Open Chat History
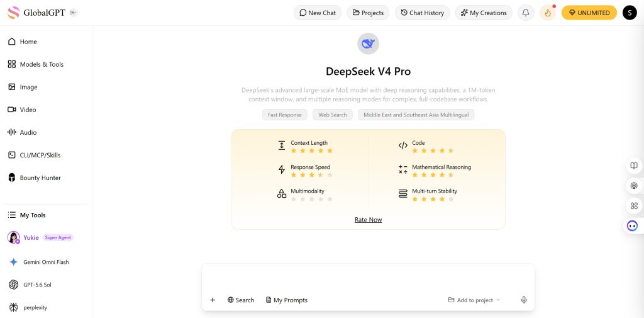Screen dimensions: 644x318 [422, 13]
